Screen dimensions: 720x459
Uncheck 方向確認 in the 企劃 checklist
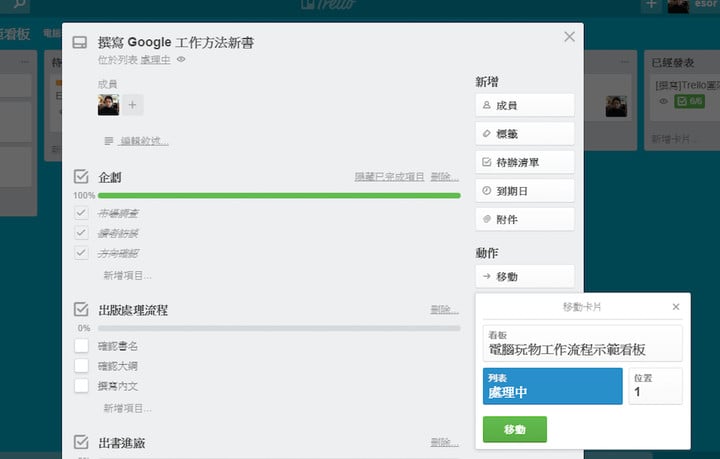pyautogui.click(x=81, y=253)
